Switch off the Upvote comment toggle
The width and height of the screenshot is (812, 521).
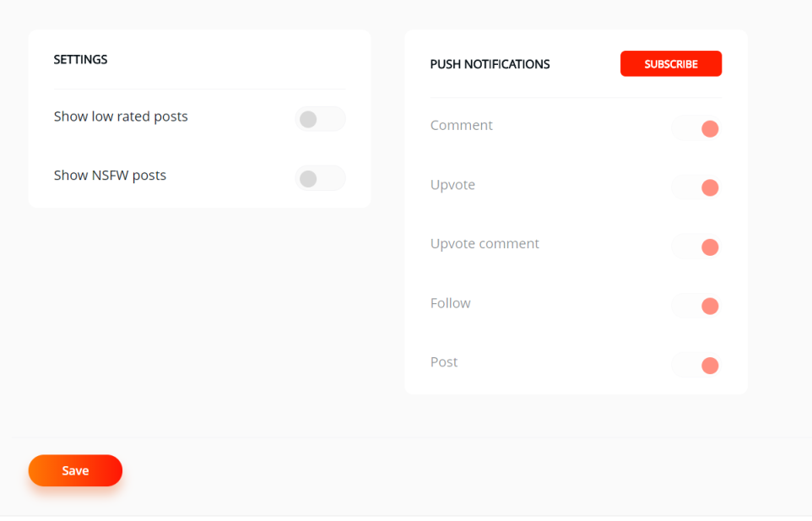point(696,247)
